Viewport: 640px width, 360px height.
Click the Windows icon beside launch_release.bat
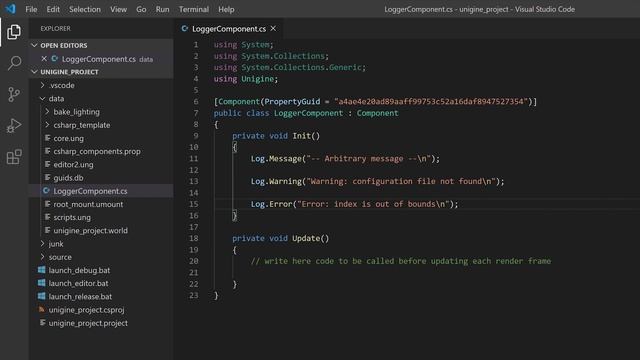(x=42, y=296)
